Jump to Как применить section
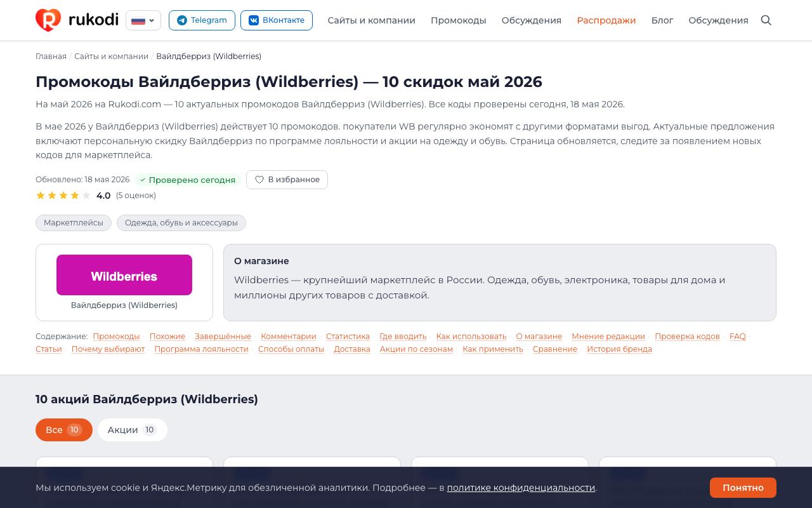 click(x=493, y=349)
